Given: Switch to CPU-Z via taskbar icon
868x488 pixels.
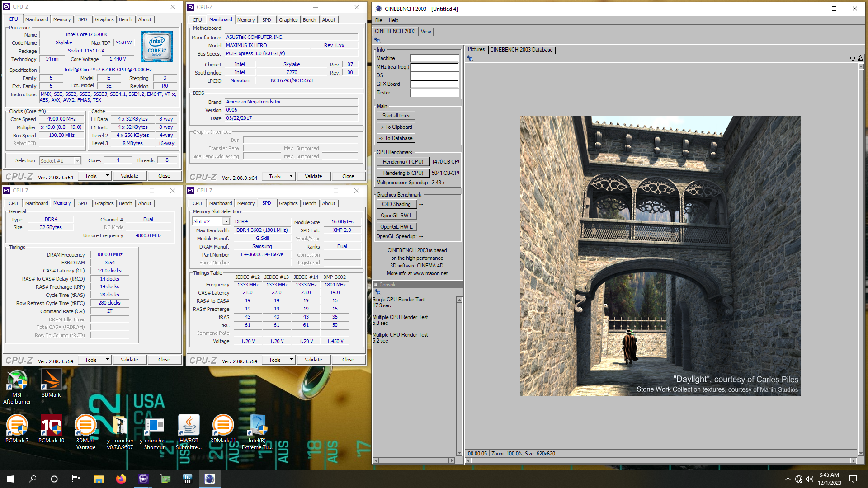Looking at the screenshot, I should 143,479.
